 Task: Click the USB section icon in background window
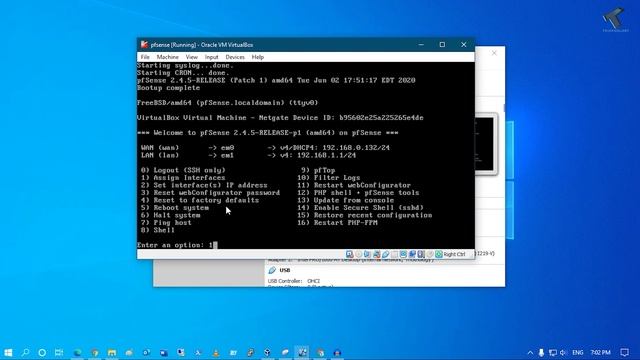pyautogui.click(x=272, y=270)
